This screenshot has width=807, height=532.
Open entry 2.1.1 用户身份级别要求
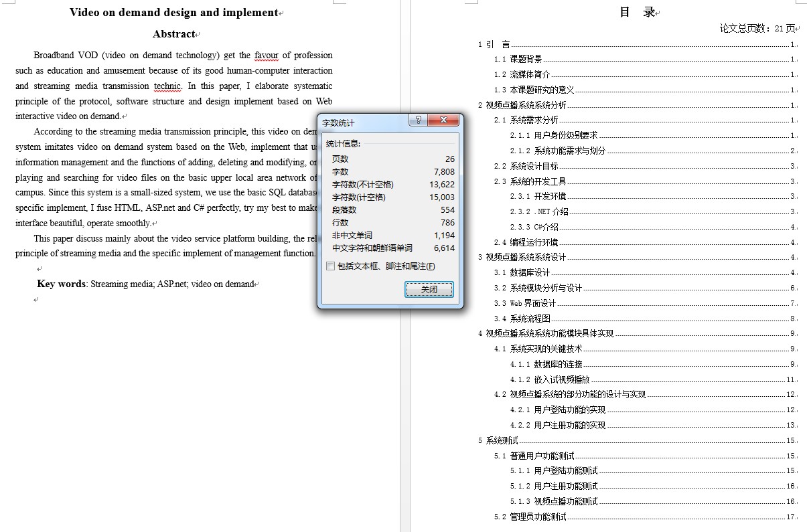tap(653, 135)
